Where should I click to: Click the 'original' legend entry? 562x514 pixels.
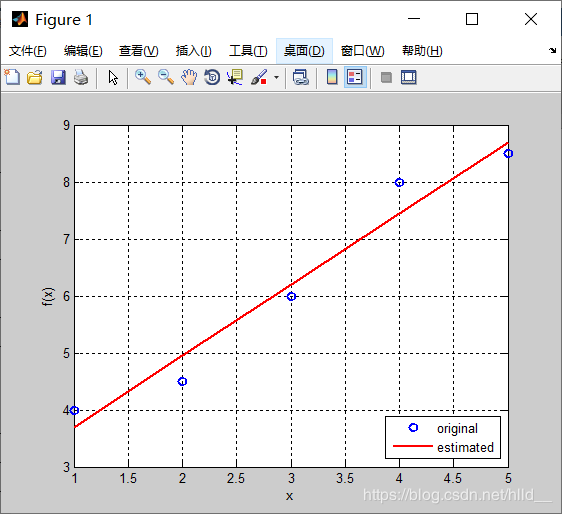(457, 428)
